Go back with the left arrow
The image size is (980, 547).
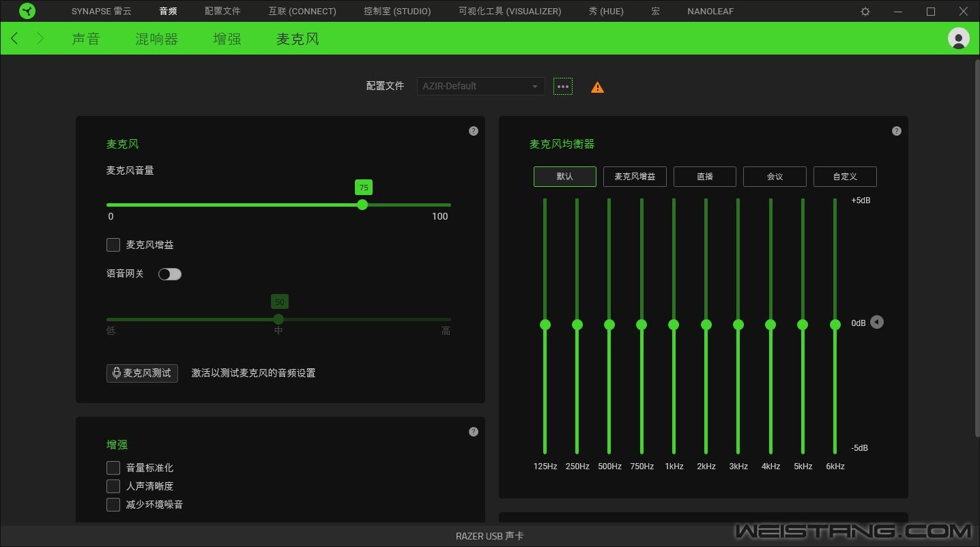pos(15,39)
